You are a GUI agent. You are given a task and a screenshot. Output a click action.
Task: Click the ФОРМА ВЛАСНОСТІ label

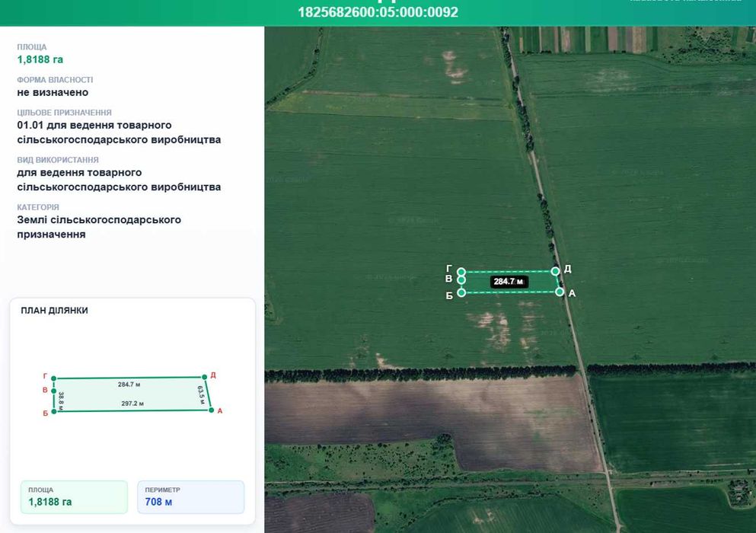[x=55, y=80]
